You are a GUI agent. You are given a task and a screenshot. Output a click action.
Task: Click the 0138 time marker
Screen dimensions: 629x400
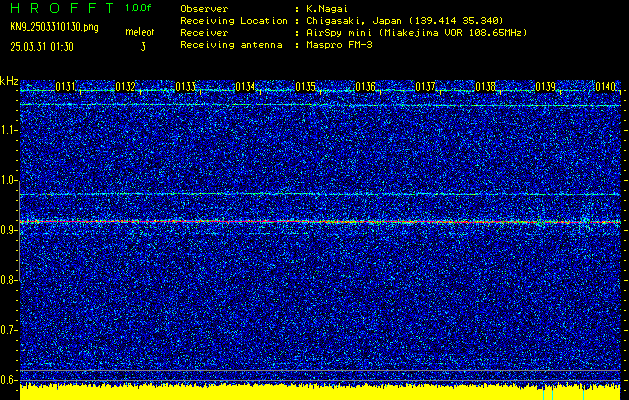[x=486, y=86]
